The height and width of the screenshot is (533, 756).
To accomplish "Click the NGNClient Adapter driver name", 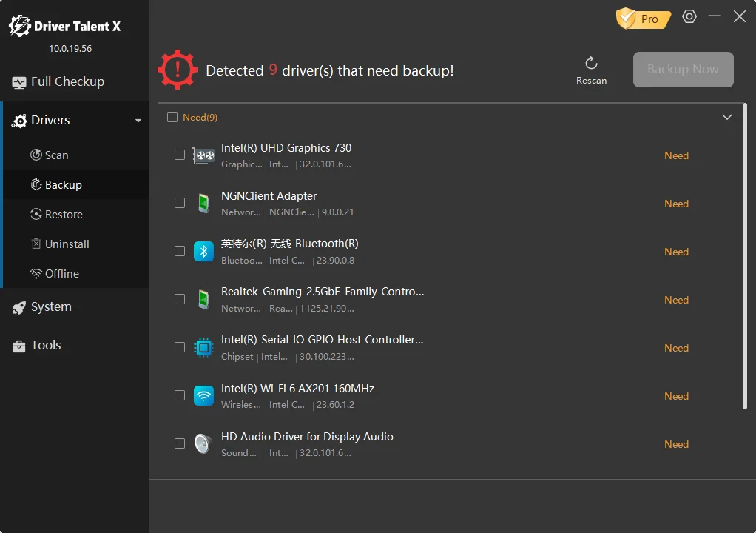I will pos(269,196).
